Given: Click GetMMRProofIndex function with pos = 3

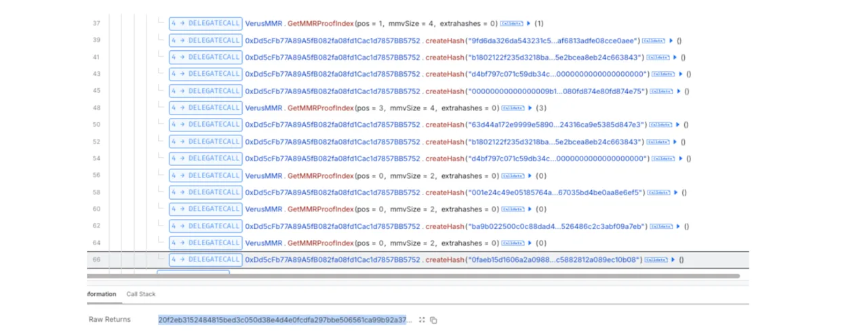Looking at the screenshot, I should (x=321, y=108).
